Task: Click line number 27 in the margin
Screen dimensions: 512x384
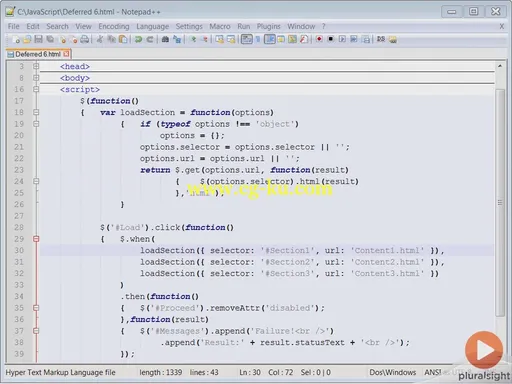Action: click(x=19, y=216)
